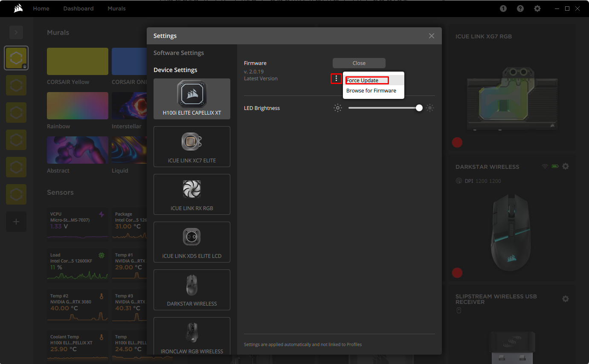
Task: Open the Murals tab in top bar
Action: [x=116, y=9]
